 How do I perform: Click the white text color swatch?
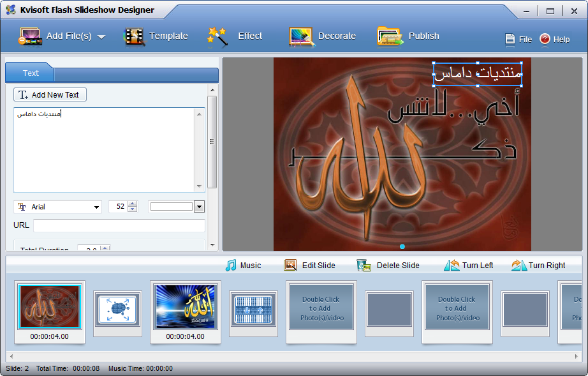[x=172, y=206]
